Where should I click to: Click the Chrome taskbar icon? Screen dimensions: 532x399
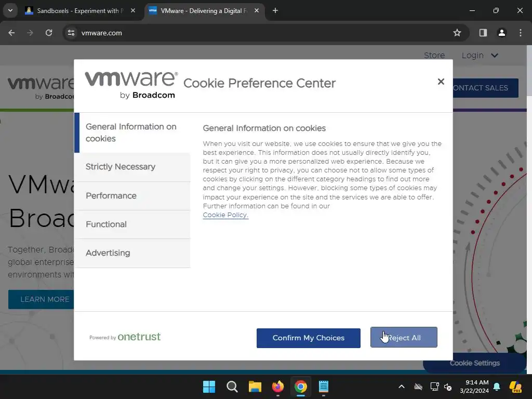coord(301,387)
